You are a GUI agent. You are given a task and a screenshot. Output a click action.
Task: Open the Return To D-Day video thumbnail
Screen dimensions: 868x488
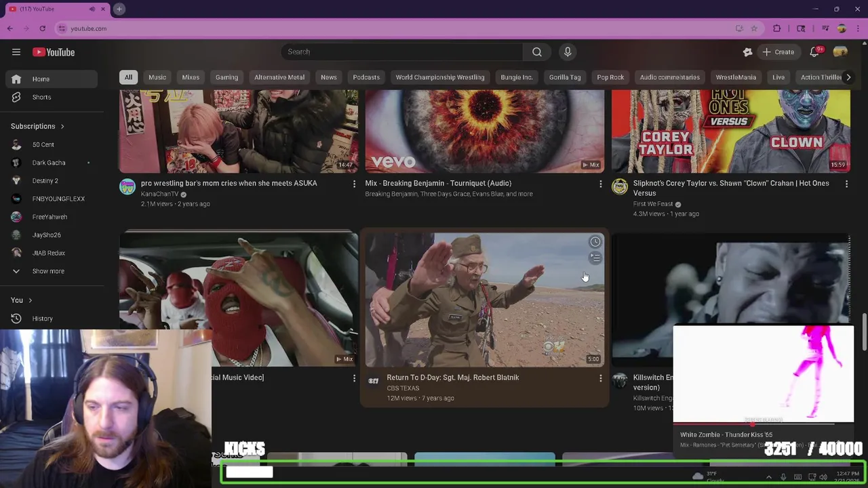tap(484, 300)
